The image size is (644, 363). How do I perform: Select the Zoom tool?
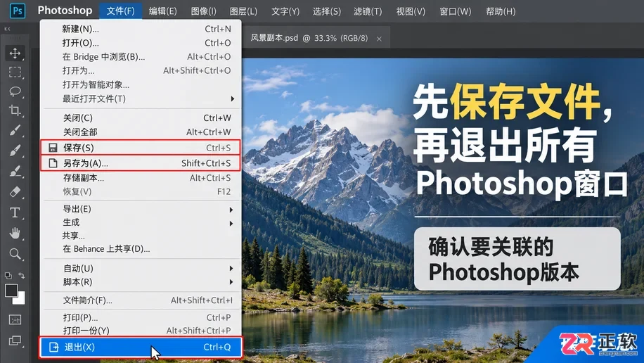pos(15,254)
